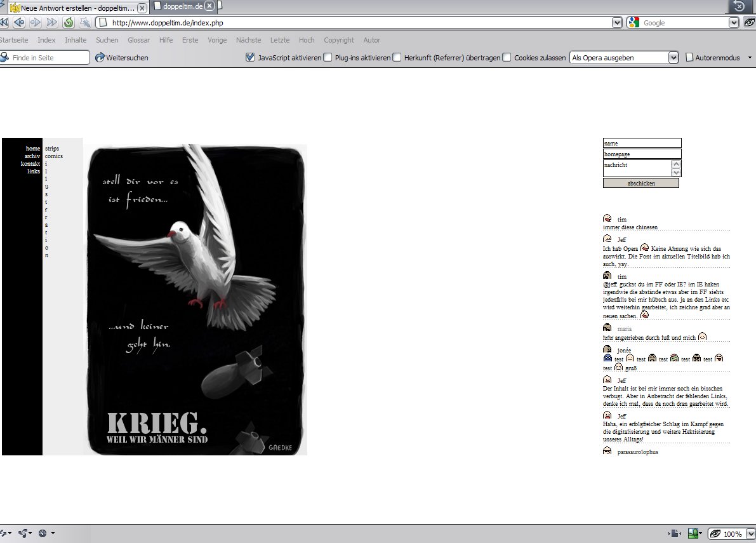Expand the address bar history dropdown
Screen dimensions: 756x543
click(616, 23)
